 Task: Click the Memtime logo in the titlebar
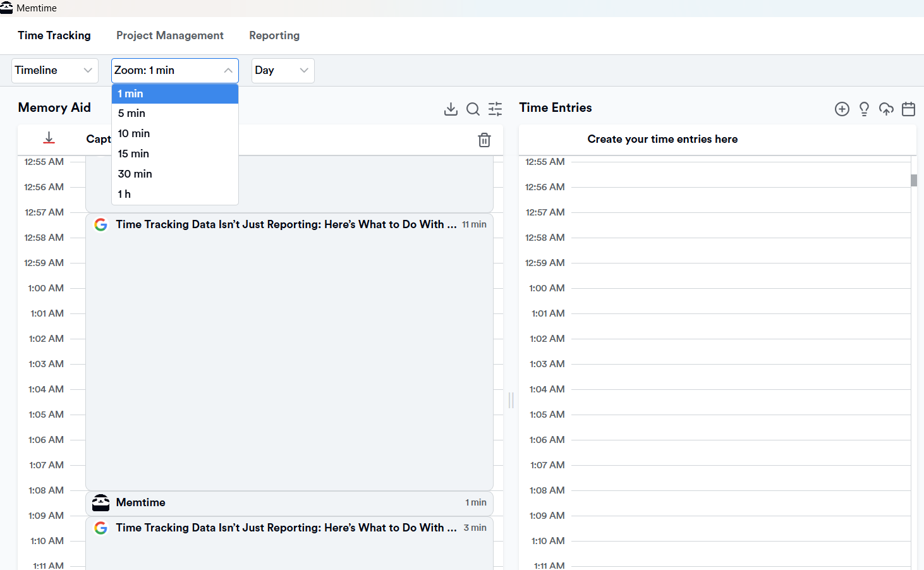coord(7,8)
